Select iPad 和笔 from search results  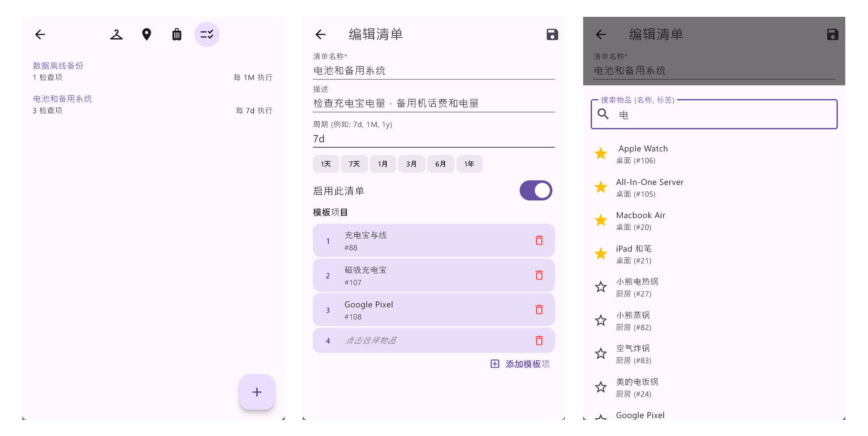point(714,254)
